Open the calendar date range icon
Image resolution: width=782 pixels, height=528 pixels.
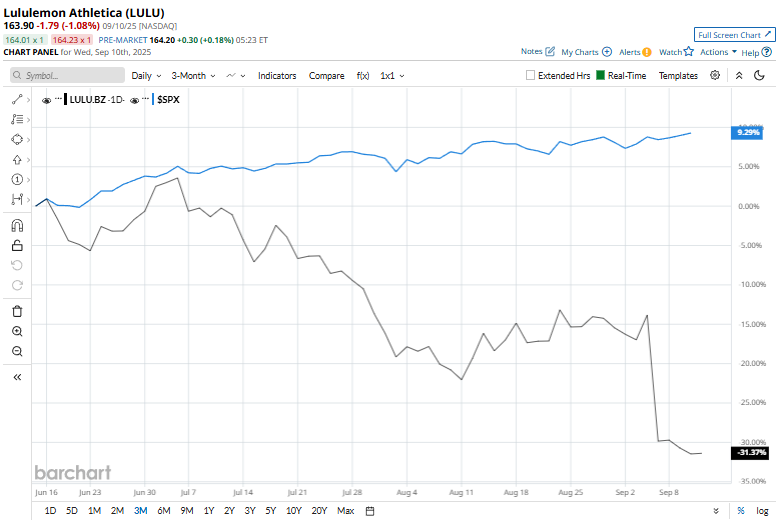tap(370, 511)
